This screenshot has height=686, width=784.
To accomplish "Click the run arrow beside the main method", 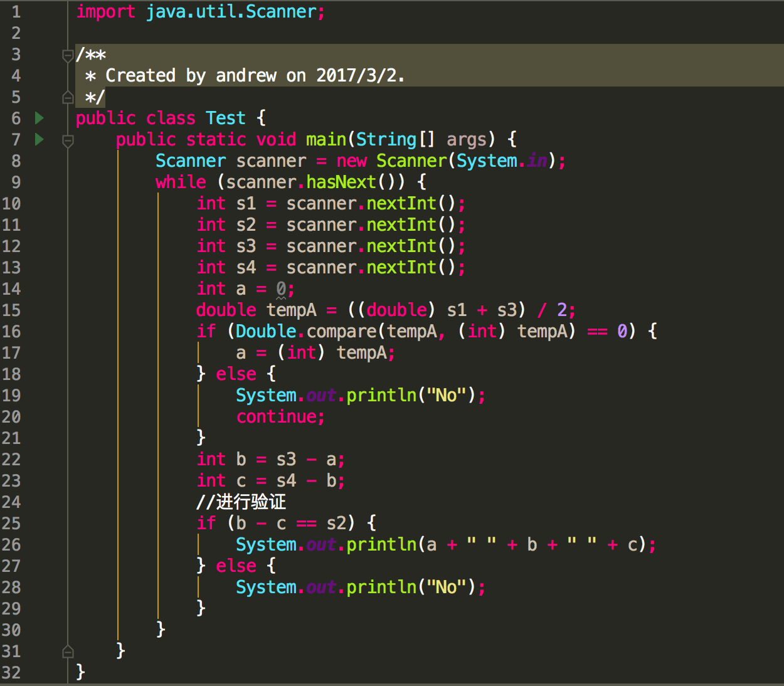I will (x=40, y=139).
